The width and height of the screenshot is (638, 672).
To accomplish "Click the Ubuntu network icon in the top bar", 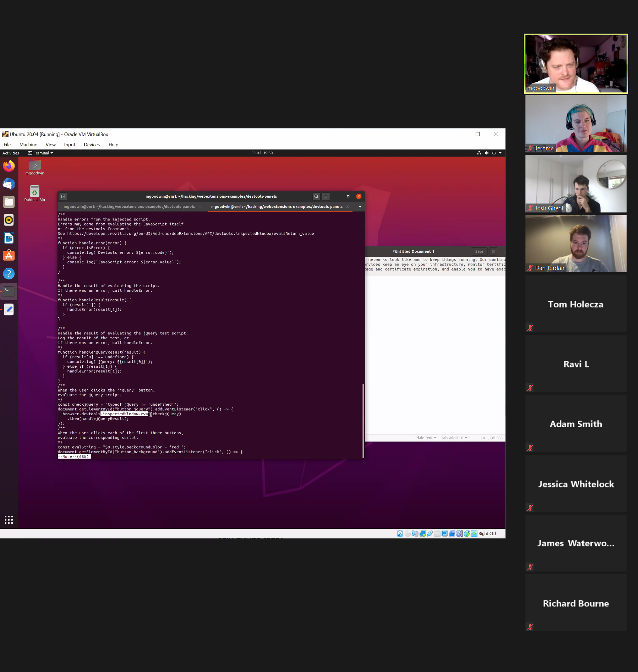I will click(479, 153).
